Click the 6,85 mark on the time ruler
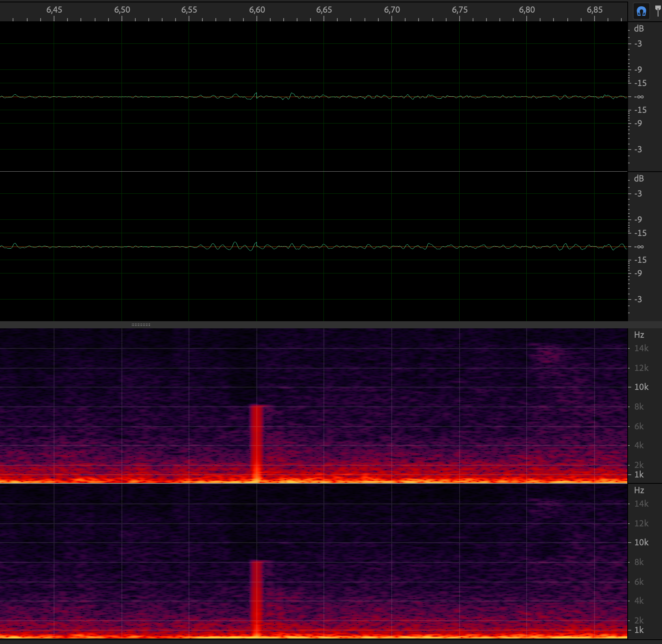The height and width of the screenshot is (644, 662). (x=595, y=10)
